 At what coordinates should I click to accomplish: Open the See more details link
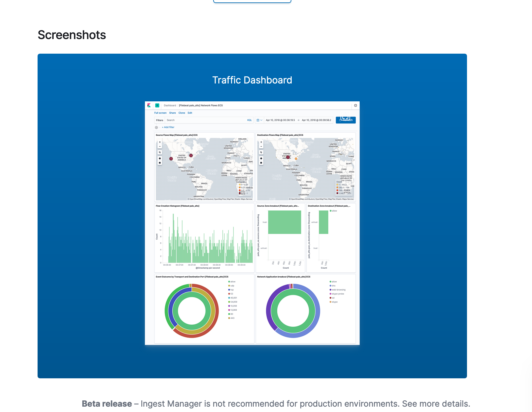tap(436, 404)
